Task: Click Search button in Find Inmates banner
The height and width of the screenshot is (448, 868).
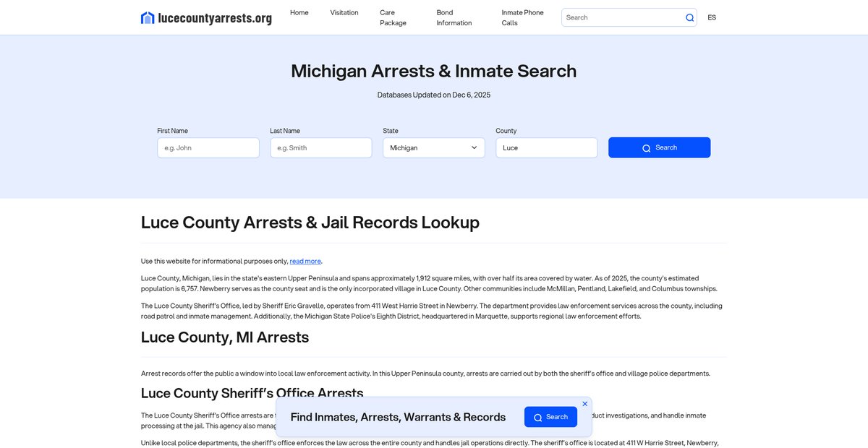Action: click(x=550, y=417)
